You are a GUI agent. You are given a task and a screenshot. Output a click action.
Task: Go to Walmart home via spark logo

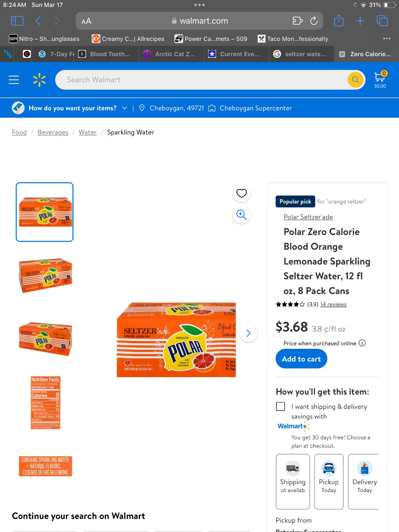pos(39,80)
